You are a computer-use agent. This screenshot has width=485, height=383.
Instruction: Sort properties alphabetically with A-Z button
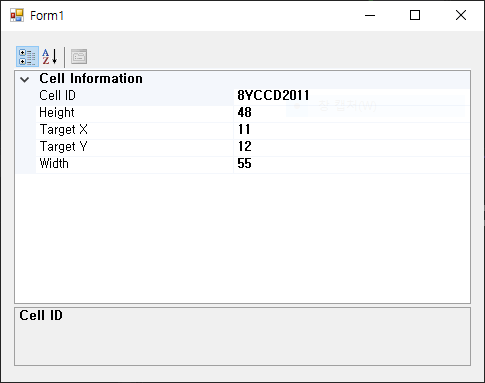[50, 57]
